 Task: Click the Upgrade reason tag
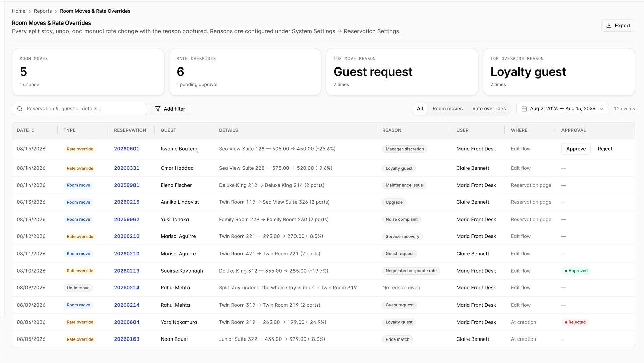(x=394, y=202)
